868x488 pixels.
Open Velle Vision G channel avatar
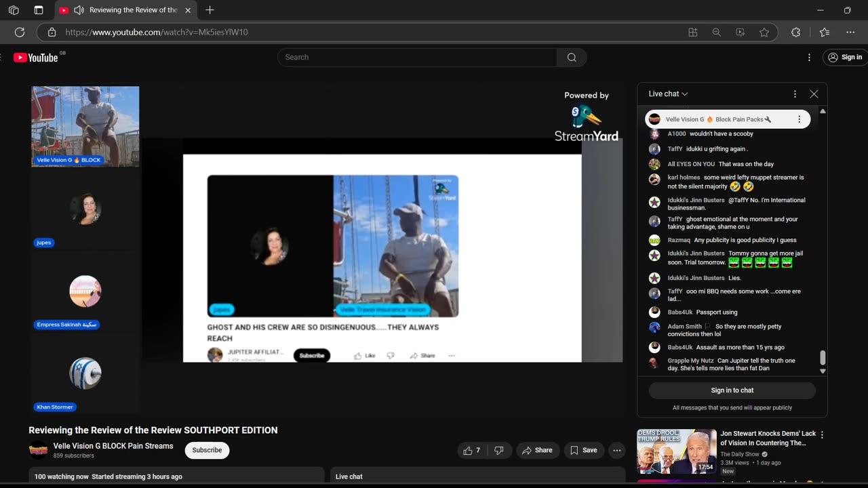pyautogui.click(x=38, y=450)
